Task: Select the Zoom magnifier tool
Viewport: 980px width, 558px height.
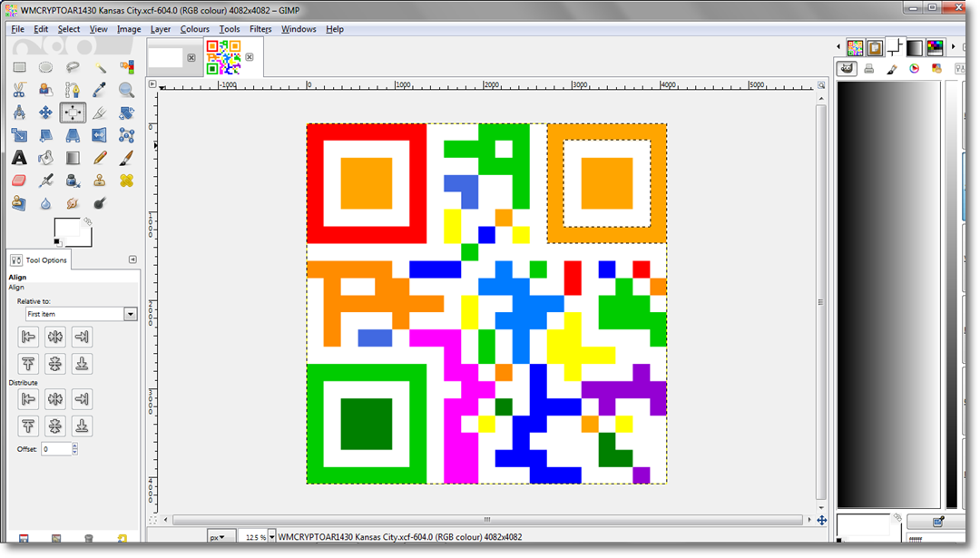Action: pos(126,90)
